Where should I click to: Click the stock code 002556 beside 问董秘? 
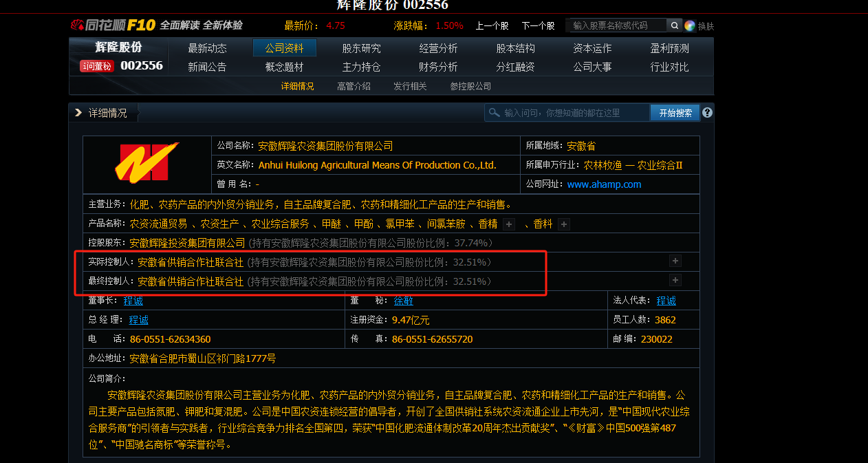[142, 66]
